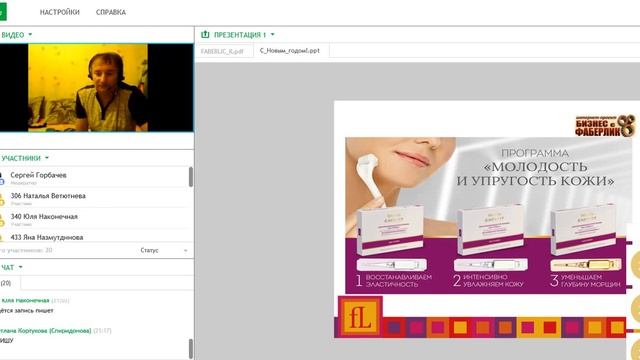Click the 306 Наталья Ветютнева status icon

[x=2, y=199]
